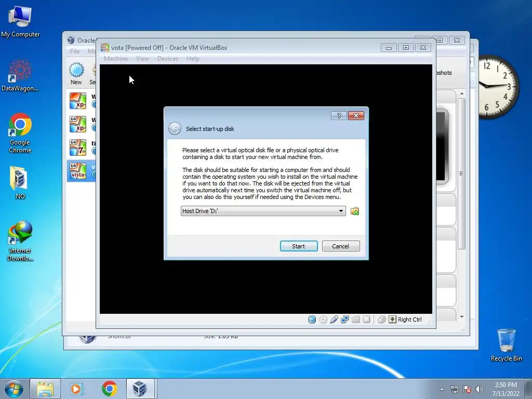532x399 pixels.
Task: Click the mouse integration status icon
Action: coord(382,320)
